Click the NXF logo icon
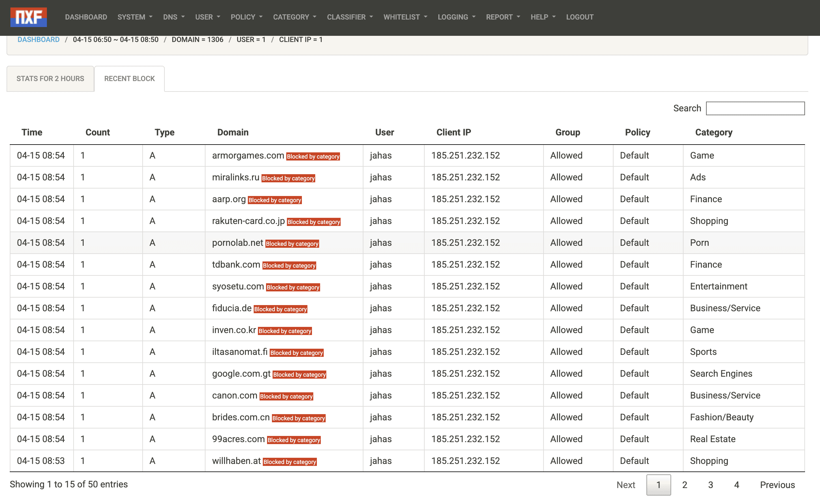 pos(29,17)
